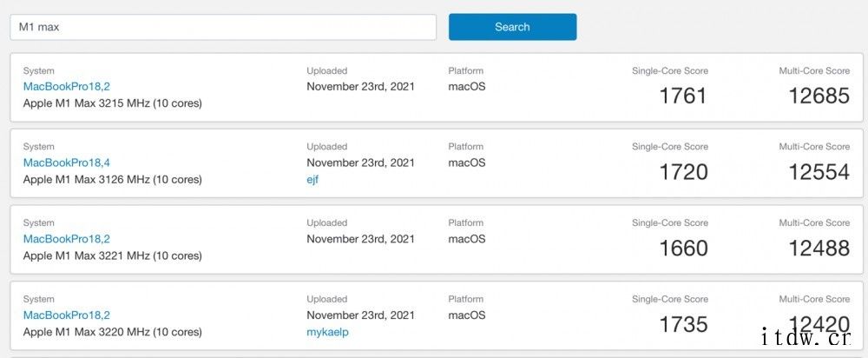Select the single-core score 1720

[683, 172]
